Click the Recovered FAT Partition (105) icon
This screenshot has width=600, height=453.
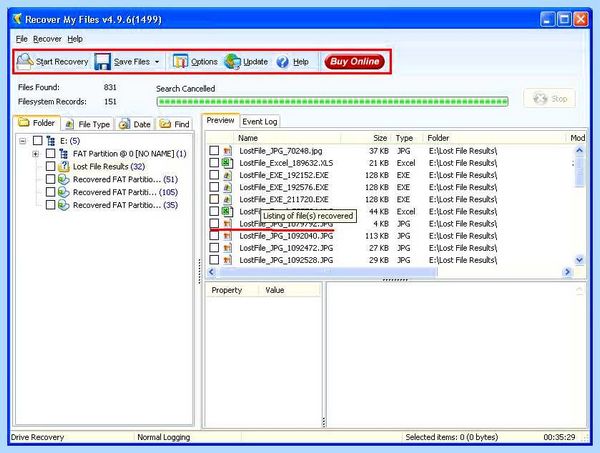click(x=64, y=192)
